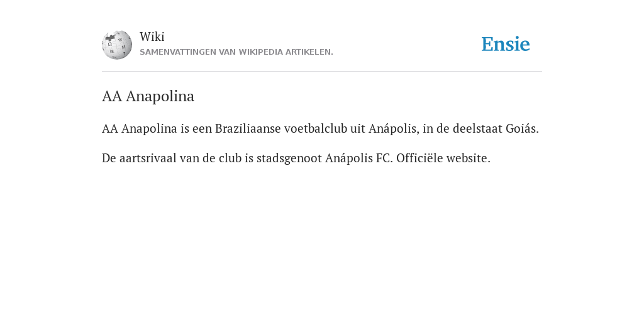The width and height of the screenshot is (644, 322).
Task: Click the word 'SAMENVATTINGEN' in the subtitle
Action: (178, 52)
